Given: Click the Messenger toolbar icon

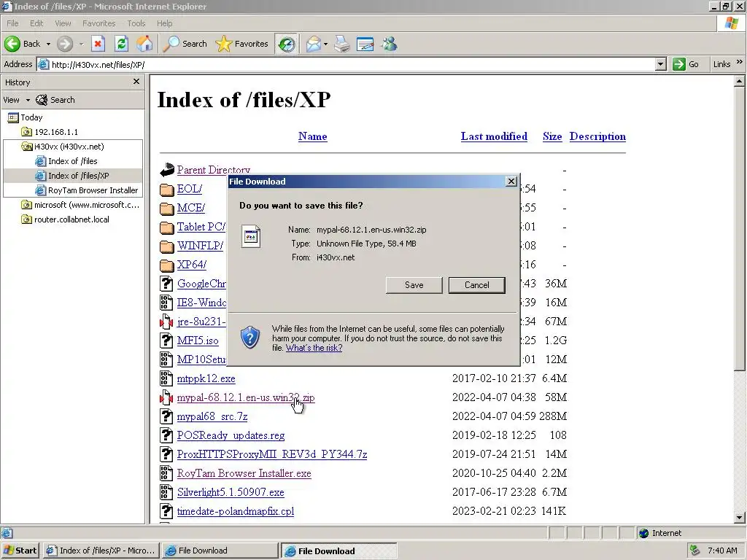Looking at the screenshot, I should pos(389,44).
